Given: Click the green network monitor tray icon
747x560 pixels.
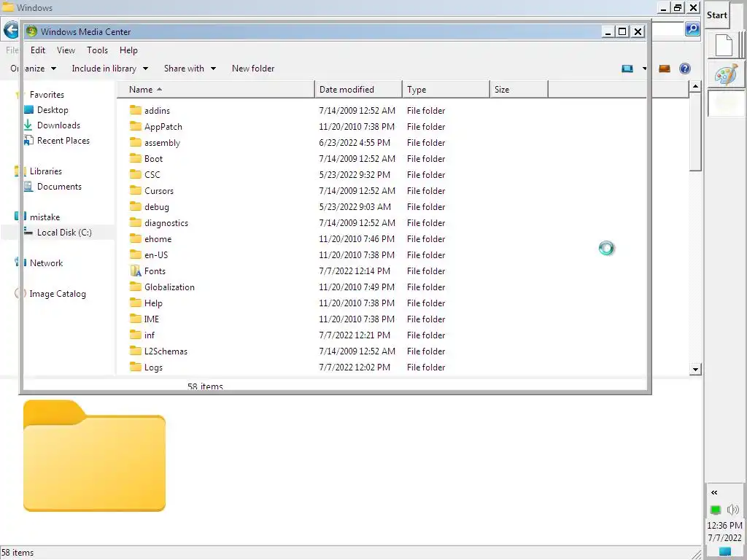Looking at the screenshot, I should click(x=715, y=510).
